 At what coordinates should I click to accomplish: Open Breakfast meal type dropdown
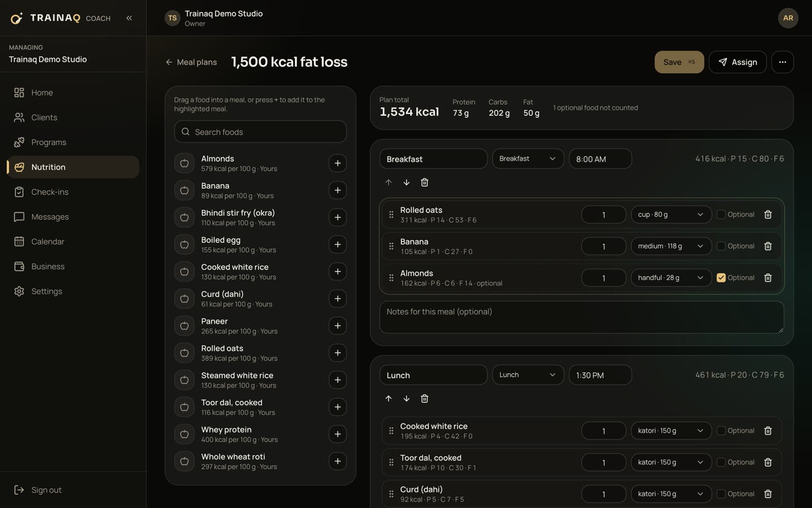[528, 159]
